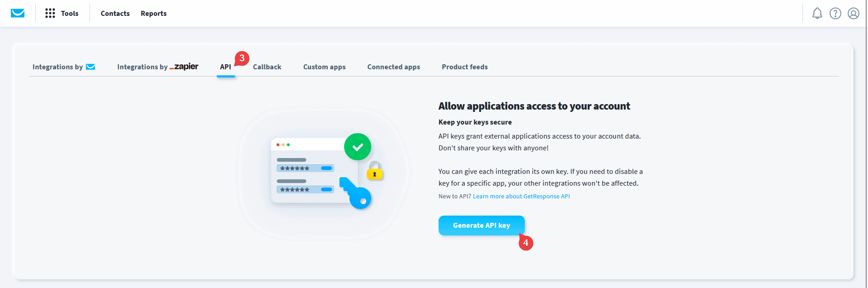Click the Keep your keys secure text
The width and height of the screenshot is (868, 288).
tap(475, 122)
